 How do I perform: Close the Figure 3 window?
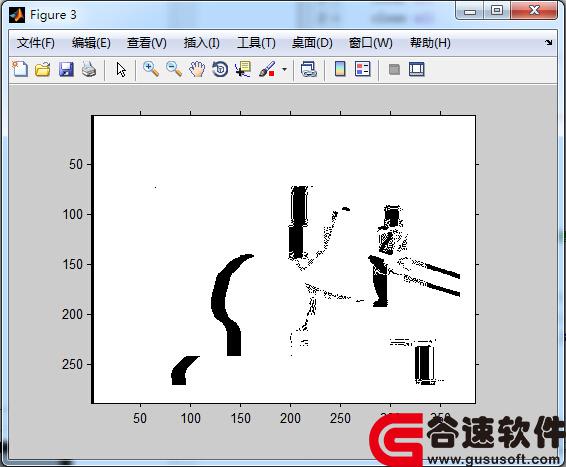coord(534,10)
